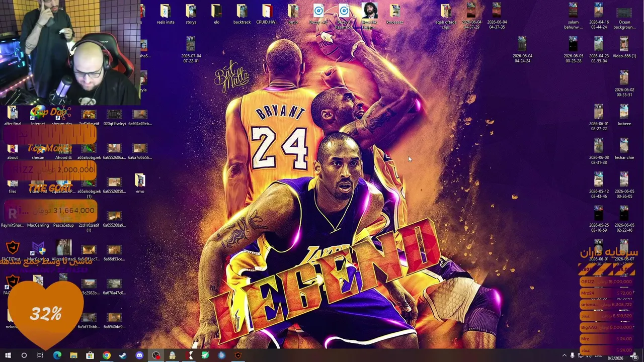Open Task View on the taskbar
Screen dimensions: 644x362
40,355
